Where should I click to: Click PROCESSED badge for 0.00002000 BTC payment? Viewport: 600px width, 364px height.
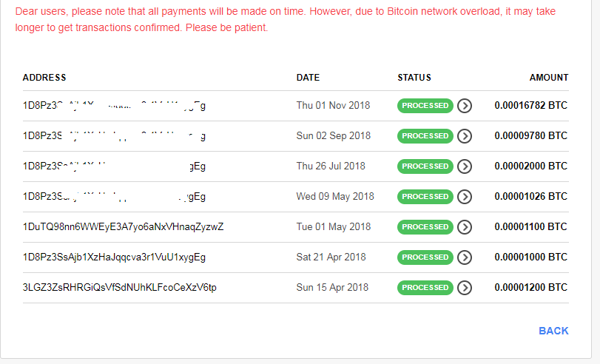pyautogui.click(x=425, y=166)
